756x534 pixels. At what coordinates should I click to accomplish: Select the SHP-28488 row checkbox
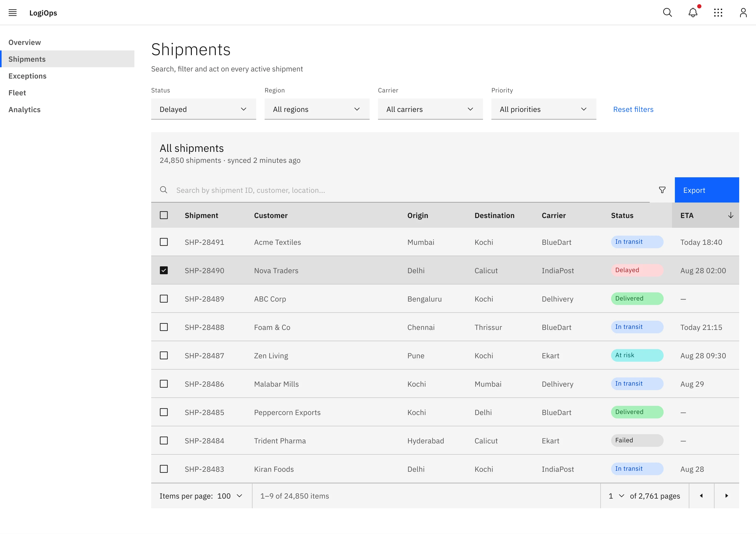(164, 327)
